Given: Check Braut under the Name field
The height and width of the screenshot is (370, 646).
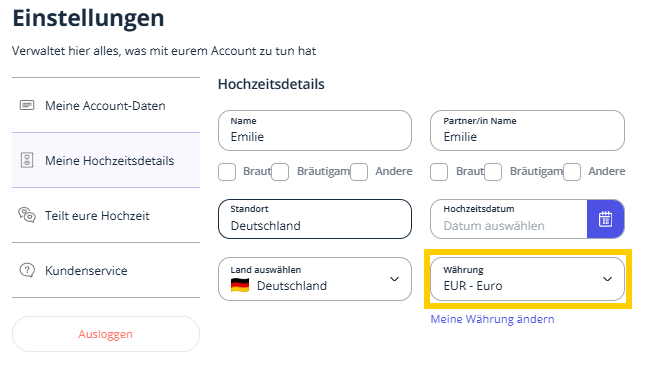Looking at the screenshot, I should click(x=227, y=172).
